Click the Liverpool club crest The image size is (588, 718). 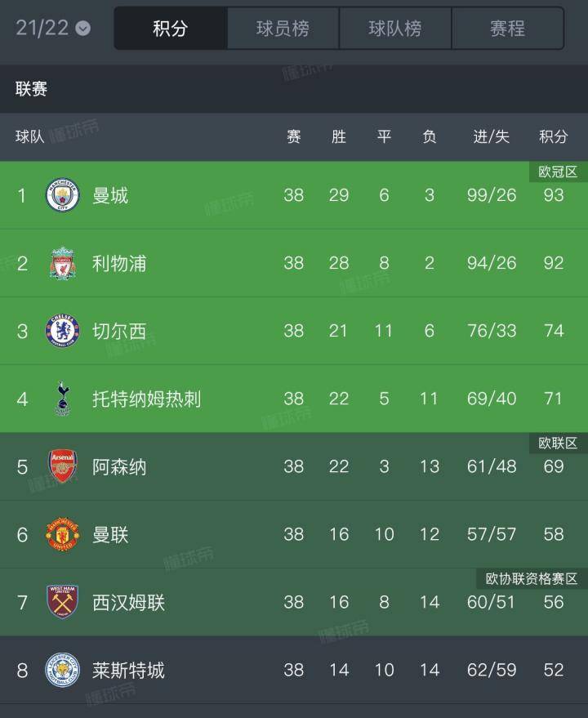[63, 263]
